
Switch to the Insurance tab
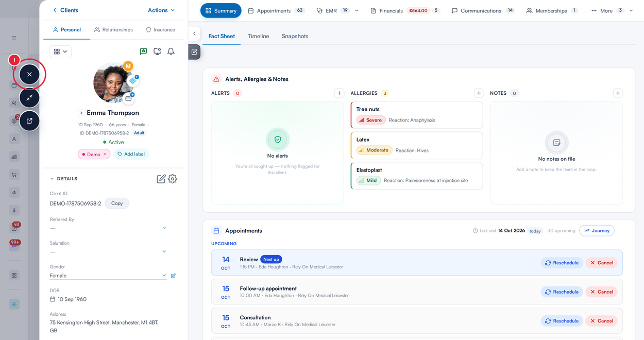pyautogui.click(x=160, y=30)
